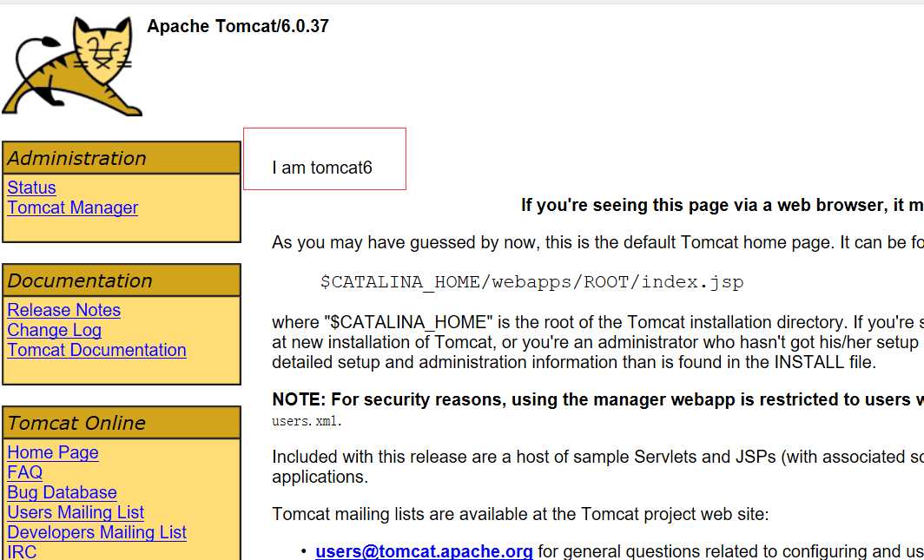Image resolution: width=924 pixels, height=560 pixels.
Task: Click the $CATALINA_HOME/webapps/ROOT/index.jsp path text
Action: point(532,282)
